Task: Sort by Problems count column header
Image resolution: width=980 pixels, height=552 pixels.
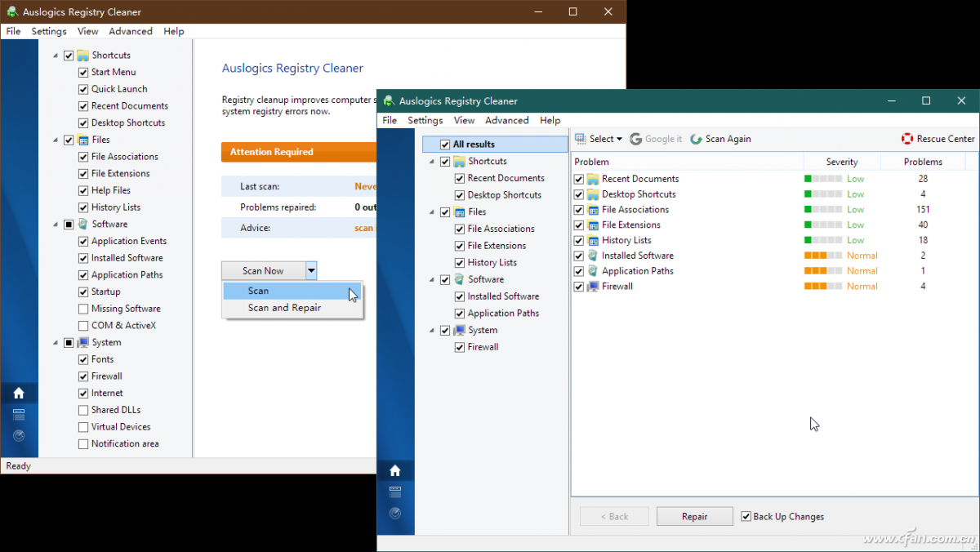Action: (x=923, y=162)
